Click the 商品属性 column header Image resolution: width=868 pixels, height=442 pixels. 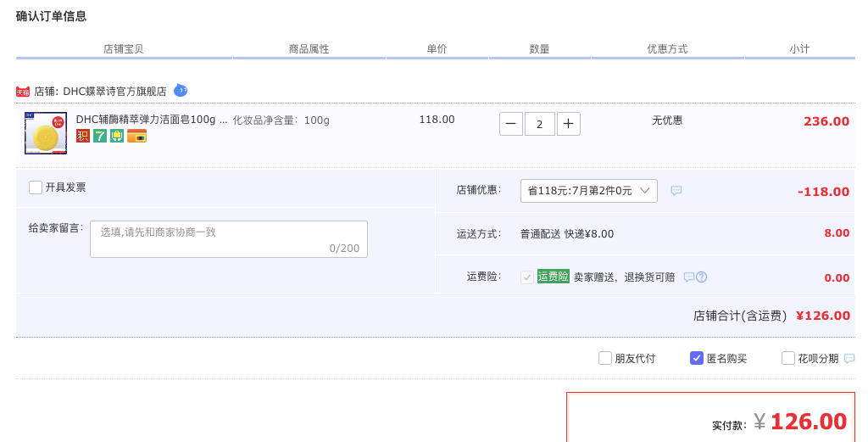click(x=309, y=48)
